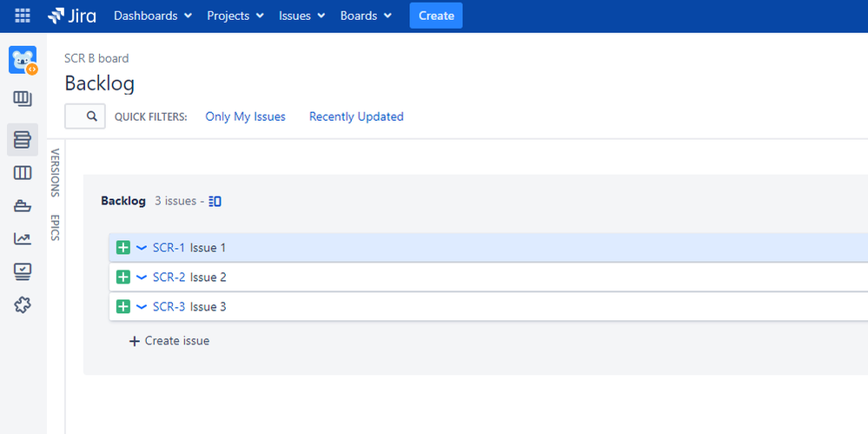
Task: Click the Backlog section header label
Action: (123, 201)
